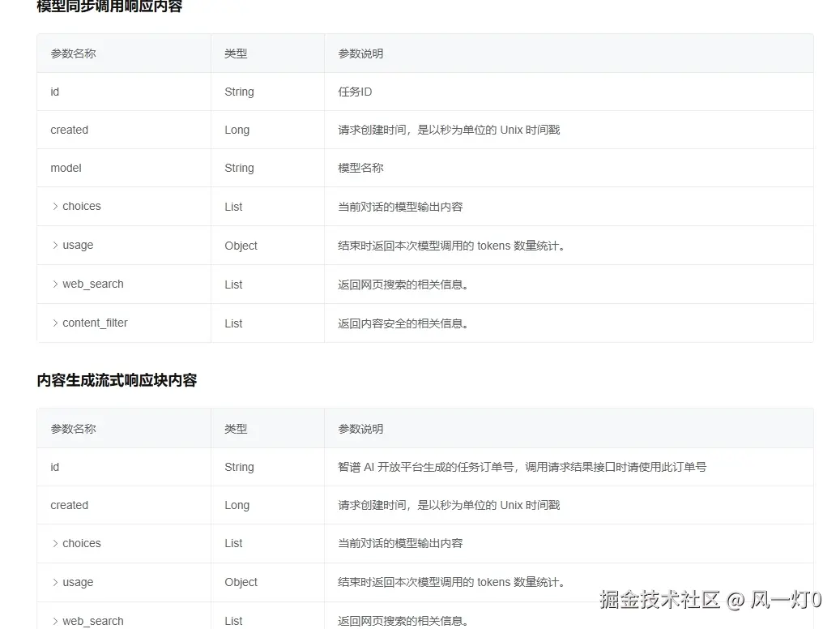Click 'List' type in content_filter row
The width and height of the screenshot is (840, 629).
[x=233, y=323]
